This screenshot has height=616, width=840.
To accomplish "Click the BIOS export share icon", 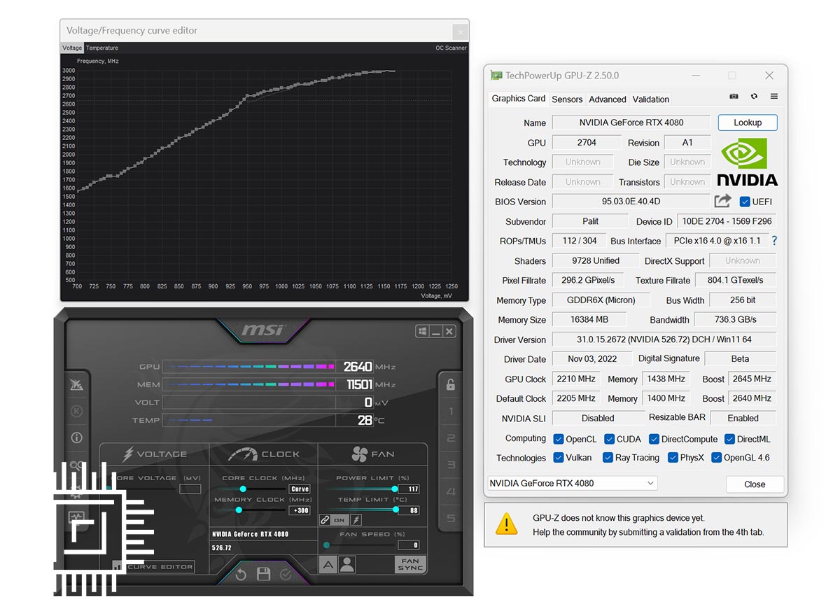I will point(722,201).
